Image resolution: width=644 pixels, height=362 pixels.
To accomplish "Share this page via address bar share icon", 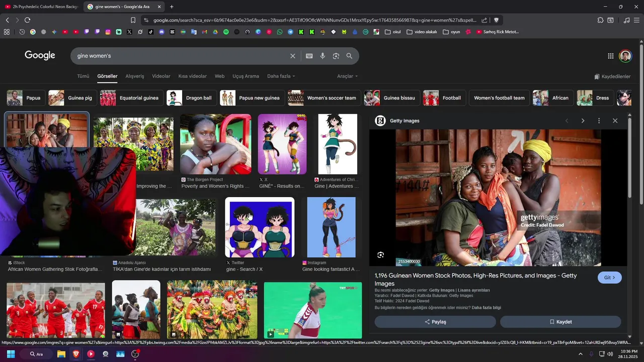I will click(484, 20).
